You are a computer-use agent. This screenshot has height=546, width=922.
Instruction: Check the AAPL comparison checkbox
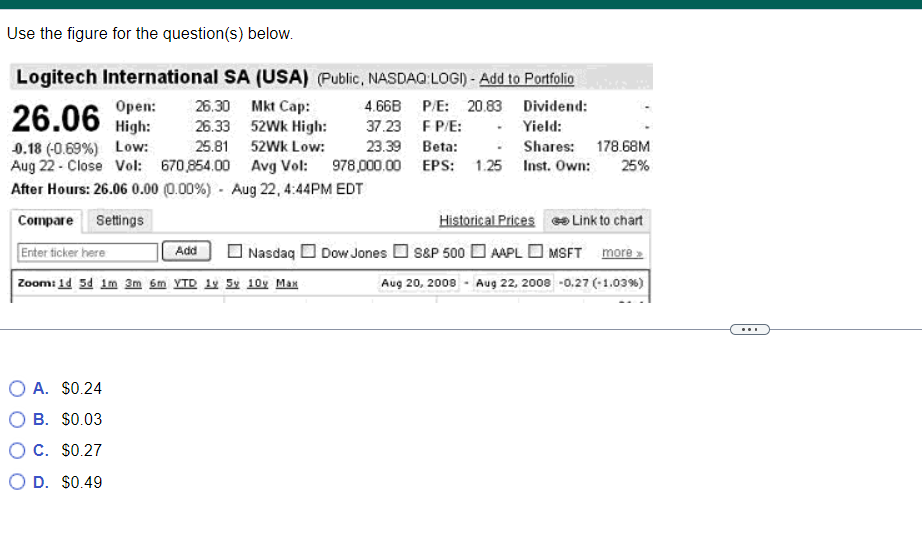[x=479, y=251]
